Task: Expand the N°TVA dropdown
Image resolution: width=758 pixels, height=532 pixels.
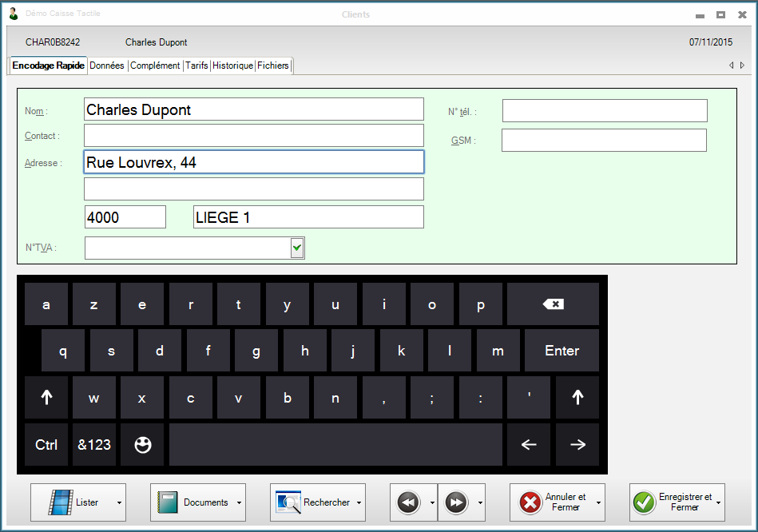Action: tap(297, 248)
